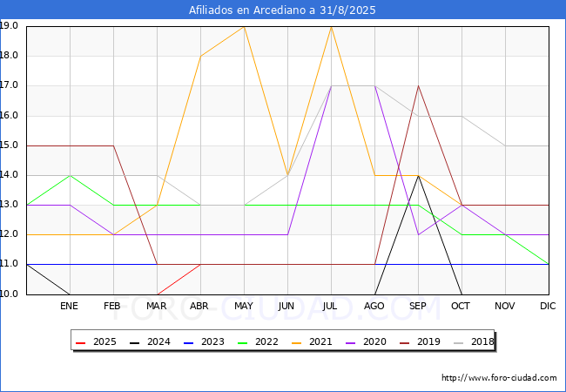
Task: Click the OCT month axis label
Action: [461, 306]
